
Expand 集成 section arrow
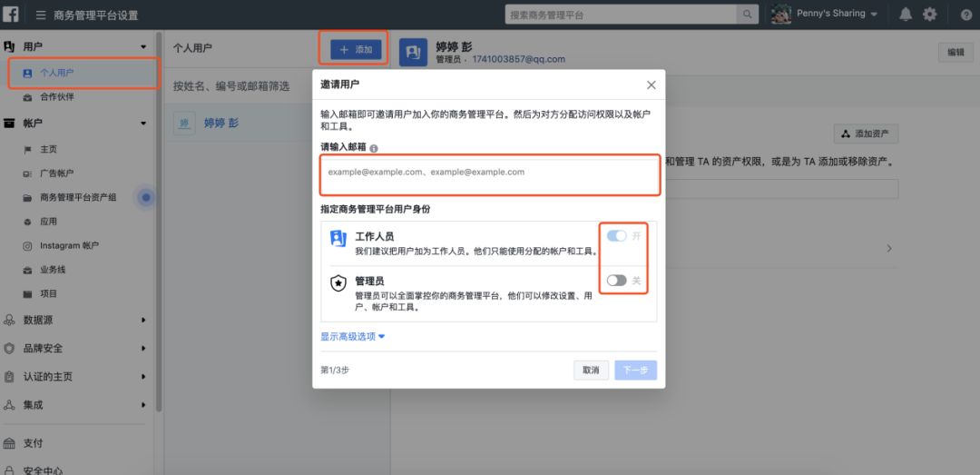tap(143, 405)
